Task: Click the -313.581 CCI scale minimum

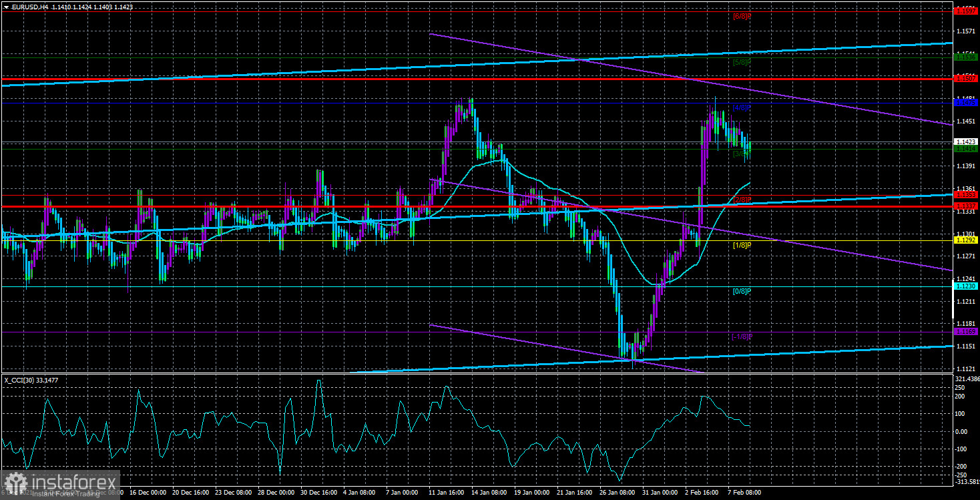Action: 967,481
